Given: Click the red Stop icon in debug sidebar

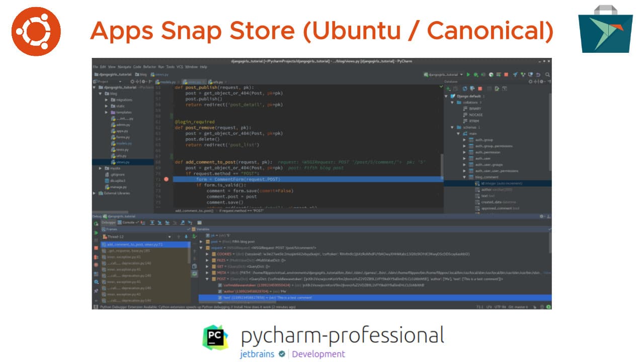Looking at the screenshot, I should coord(96,248).
